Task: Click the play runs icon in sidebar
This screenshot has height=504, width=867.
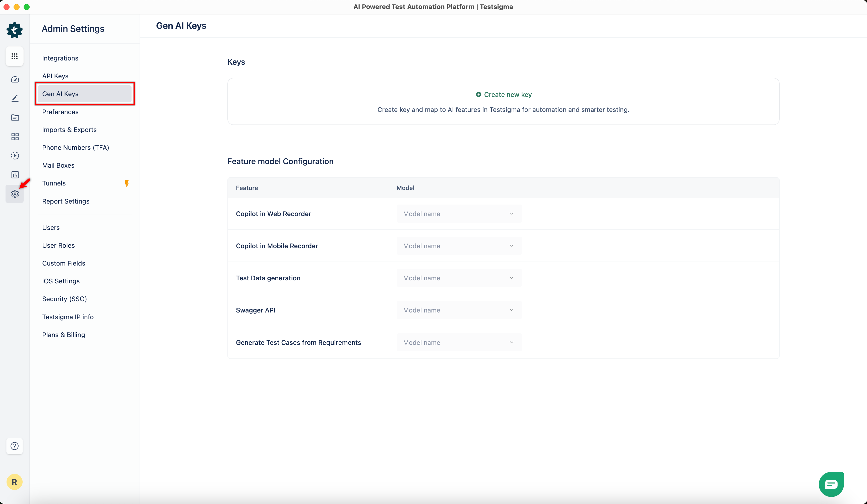Action: pyautogui.click(x=15, y=156)
